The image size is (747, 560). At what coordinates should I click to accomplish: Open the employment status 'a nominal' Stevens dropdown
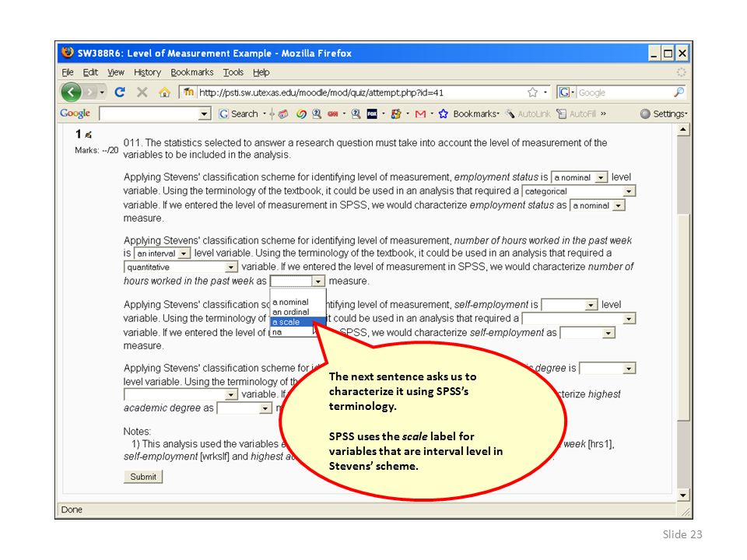(579, 177)
